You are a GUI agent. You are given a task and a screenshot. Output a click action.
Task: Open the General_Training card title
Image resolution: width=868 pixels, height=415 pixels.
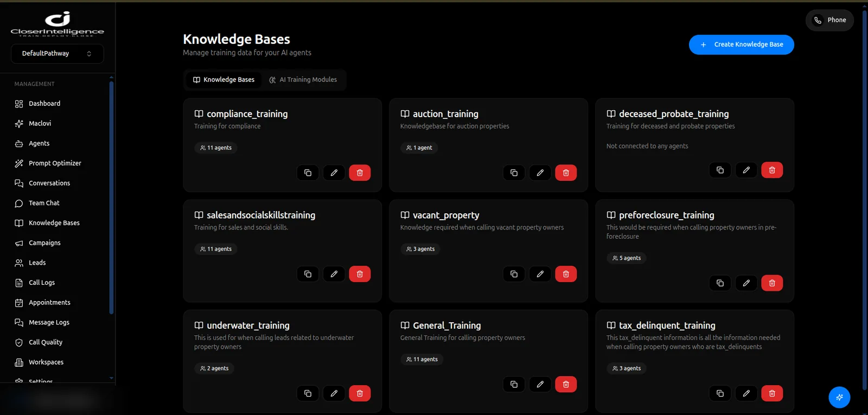tap(447, 325)
